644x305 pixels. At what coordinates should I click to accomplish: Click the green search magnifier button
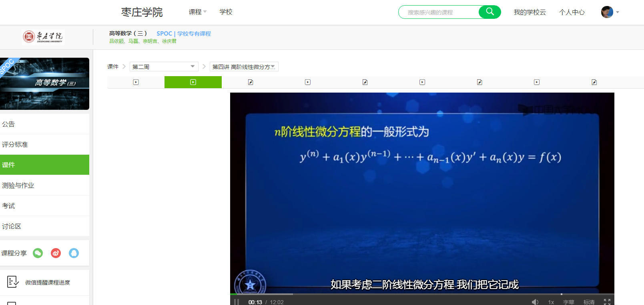[x=490, y=12]
